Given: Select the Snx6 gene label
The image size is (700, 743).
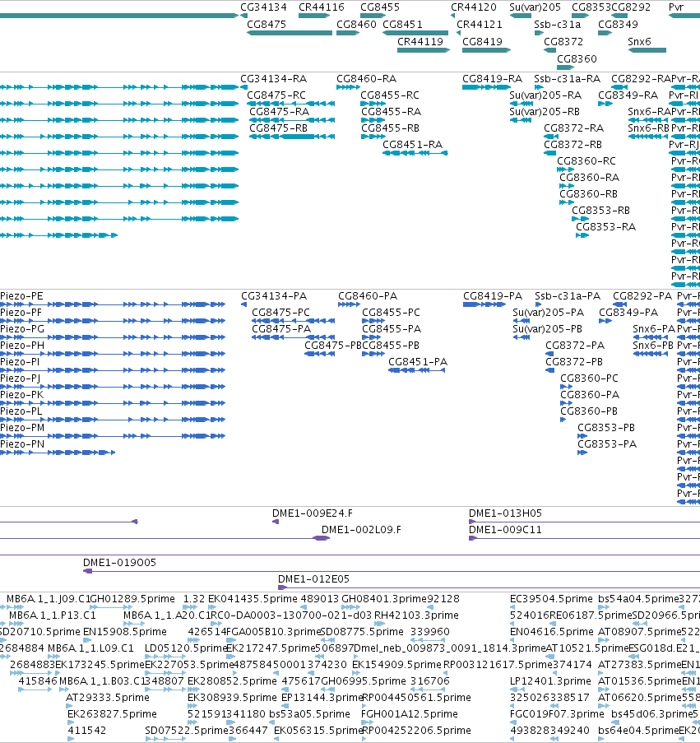Looking at the screenshot, I should click(x=639, y=42).
